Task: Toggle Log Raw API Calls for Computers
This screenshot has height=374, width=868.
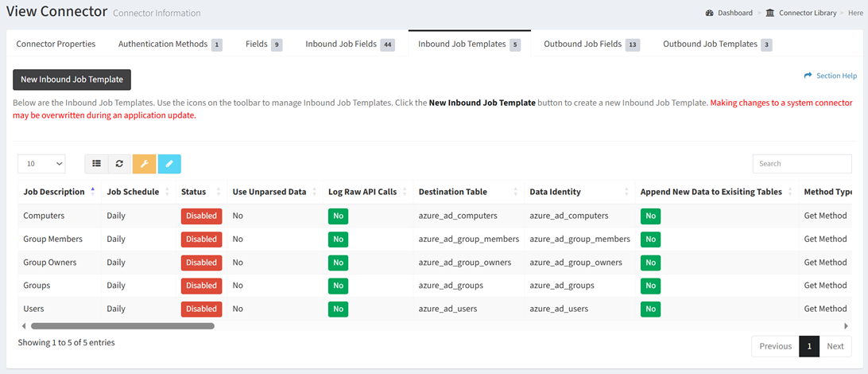Action: point(338,216)
